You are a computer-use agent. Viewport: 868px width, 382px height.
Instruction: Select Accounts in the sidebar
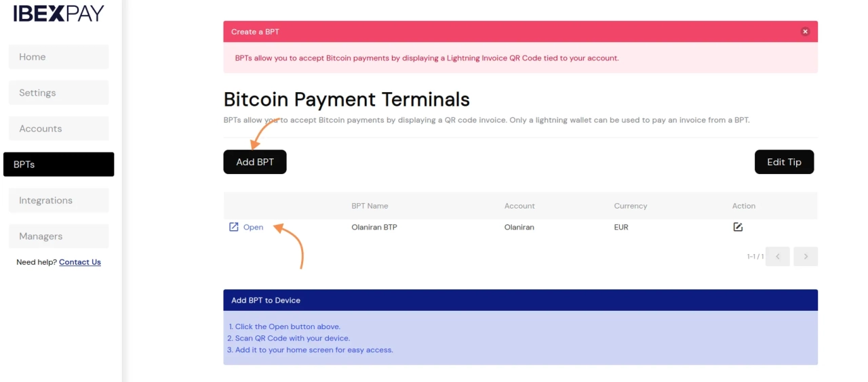coord(58,129)
